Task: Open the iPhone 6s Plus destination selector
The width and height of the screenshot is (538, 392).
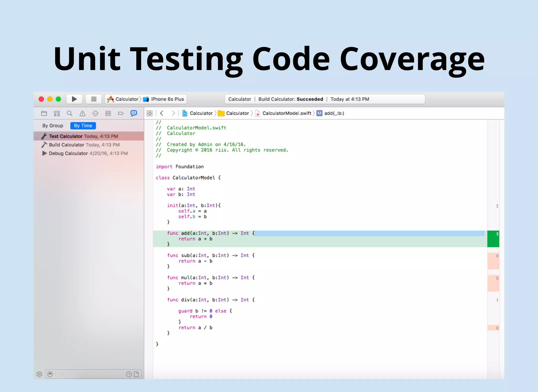Action: click(167, 99)
